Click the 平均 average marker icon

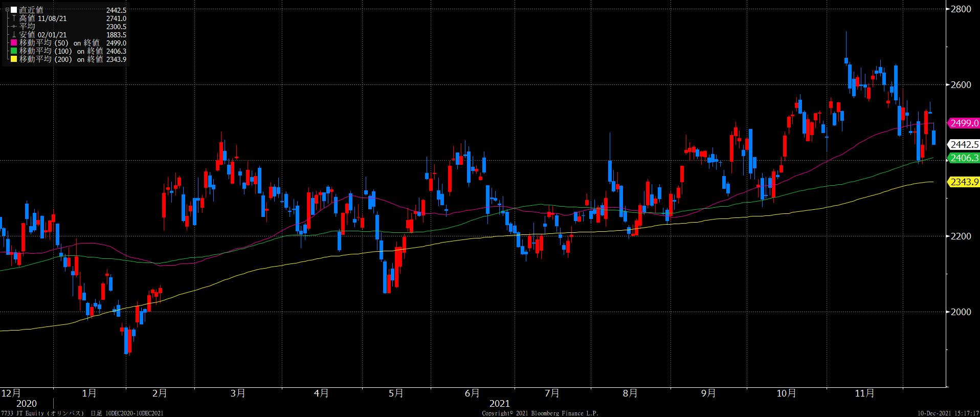tap(14, 27)
